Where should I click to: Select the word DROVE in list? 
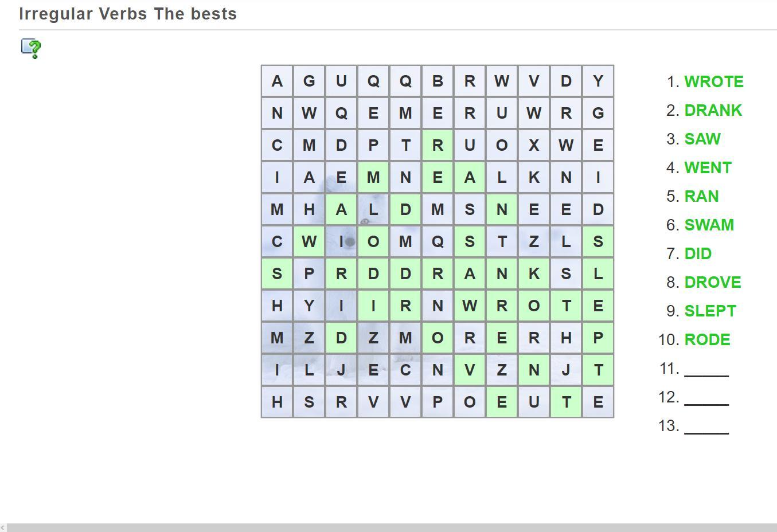712,282
